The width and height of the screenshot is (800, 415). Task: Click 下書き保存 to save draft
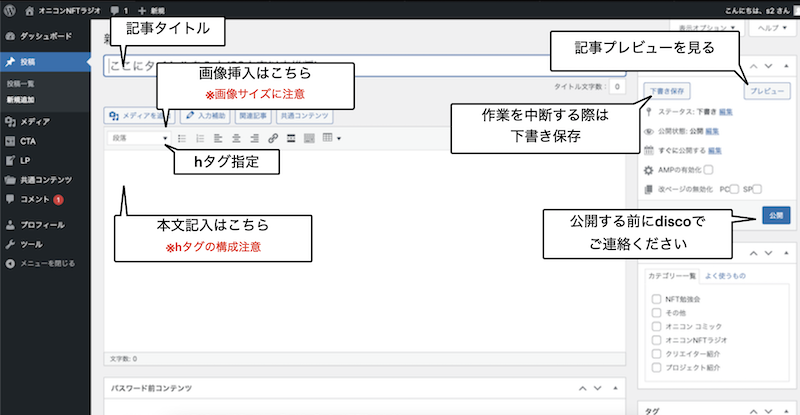667,91
